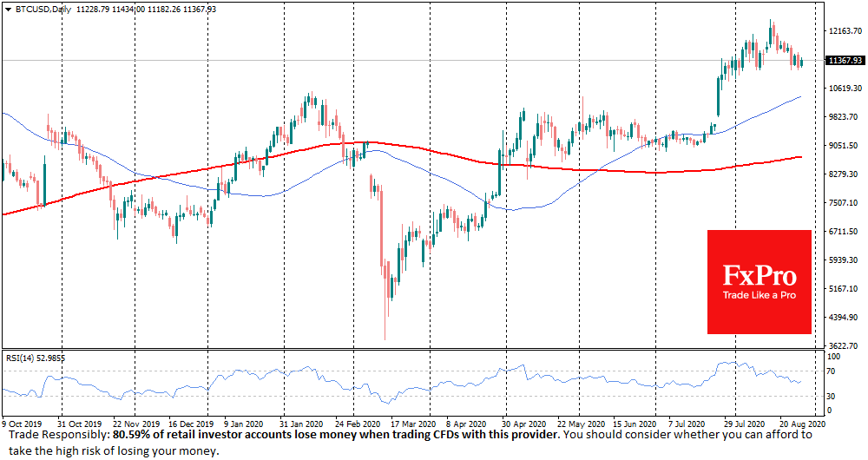
Task: Click the RSI(14) 52.9855 indicator label
Action: (x=36, y=358)
